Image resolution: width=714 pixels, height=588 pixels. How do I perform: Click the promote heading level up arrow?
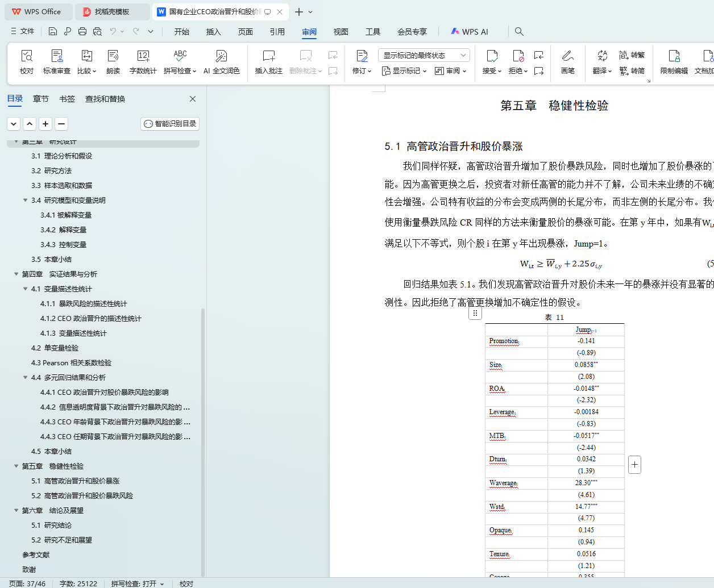(x=30, y=124)
